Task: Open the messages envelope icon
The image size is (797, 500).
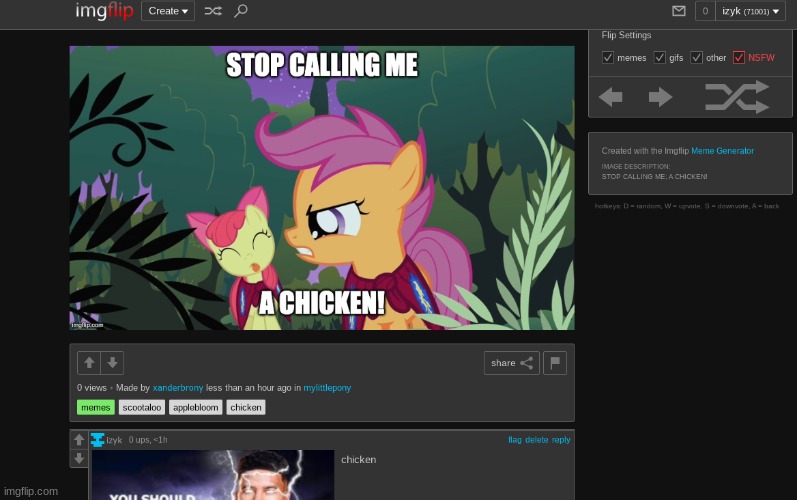Action: (x=679, y=11)
